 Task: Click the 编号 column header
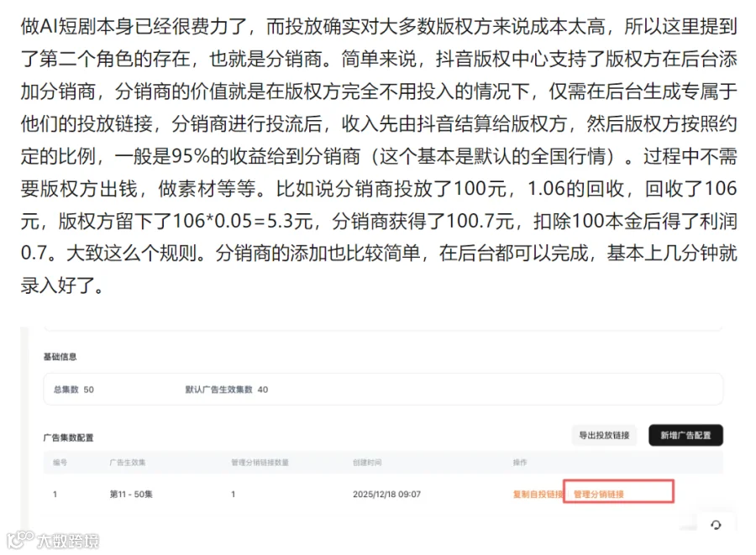click(60, 463)
